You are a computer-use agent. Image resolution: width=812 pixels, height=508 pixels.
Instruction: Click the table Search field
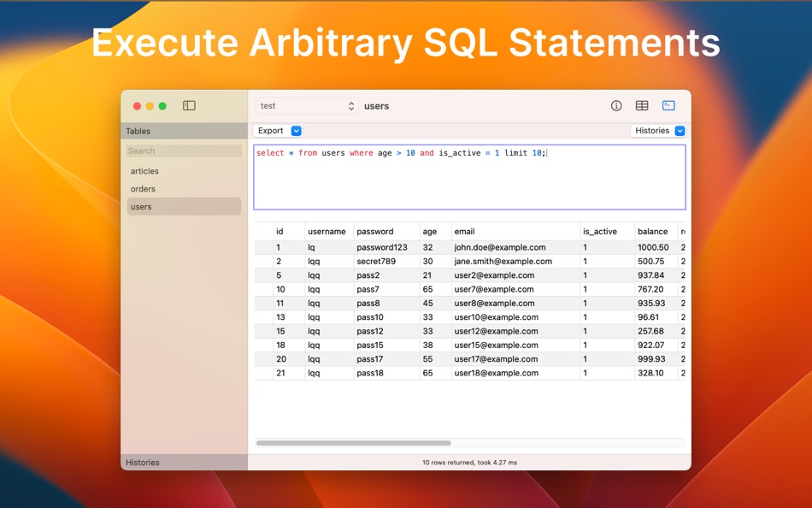point(184,151)
